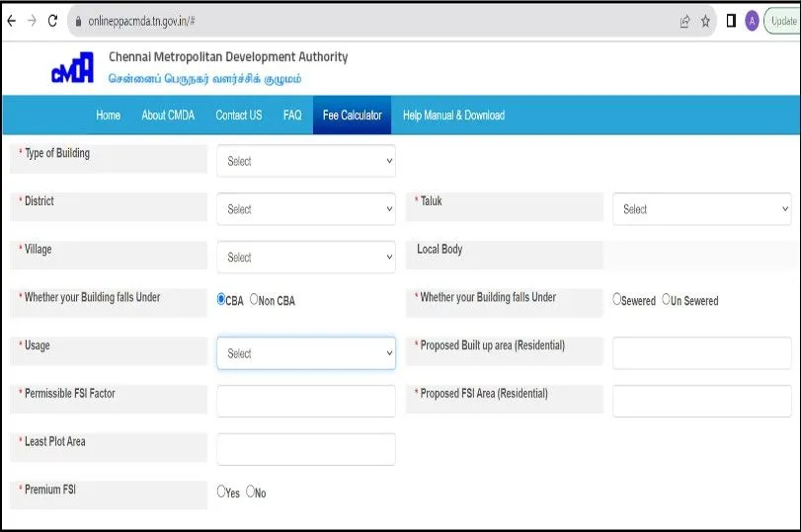The width and height of the screenshot is (801, 532).
Task: Click the CMDA logo
Action: [72, 68]
